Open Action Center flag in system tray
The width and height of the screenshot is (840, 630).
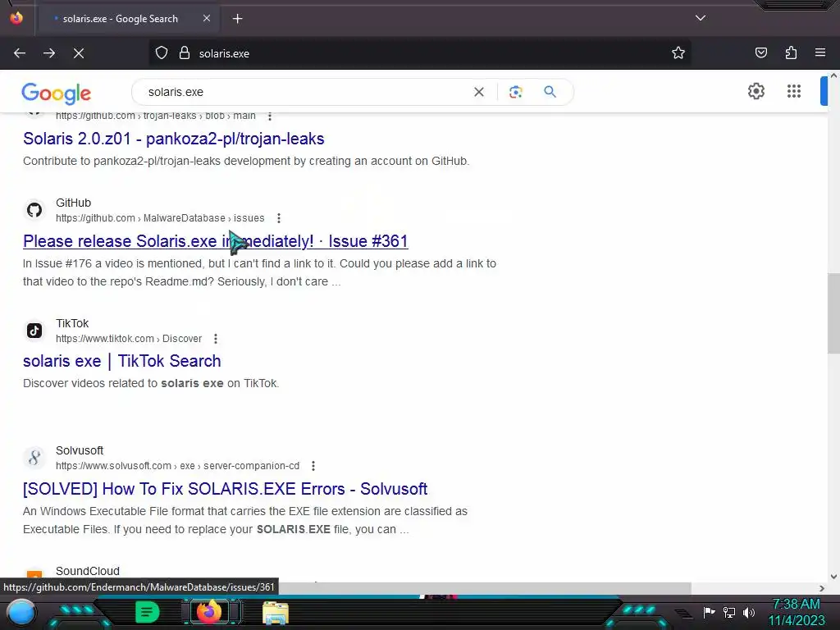(710, 612)
